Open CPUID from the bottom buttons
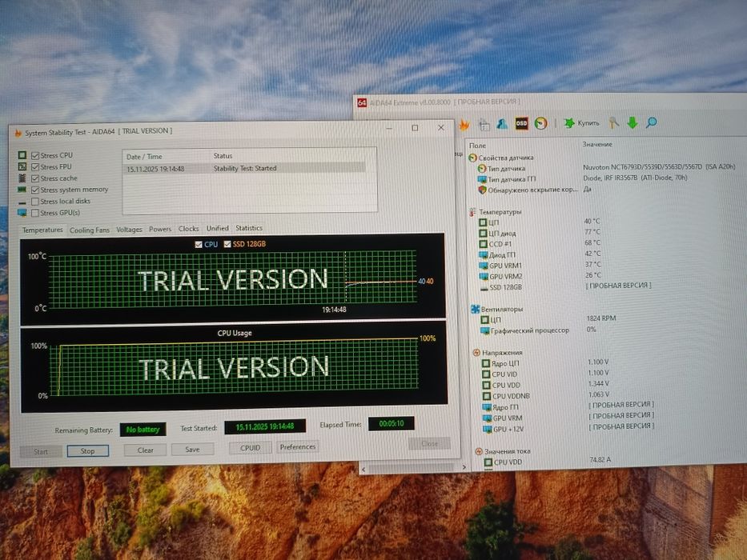The width and height of the screenshot is (747, 560). pyautogui.click(x=251, y=448)
